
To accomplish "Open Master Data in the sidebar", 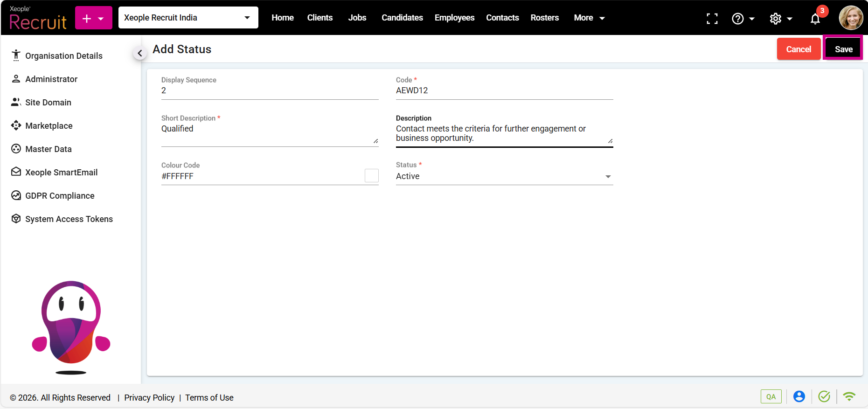I will click(x=49, y=149).
